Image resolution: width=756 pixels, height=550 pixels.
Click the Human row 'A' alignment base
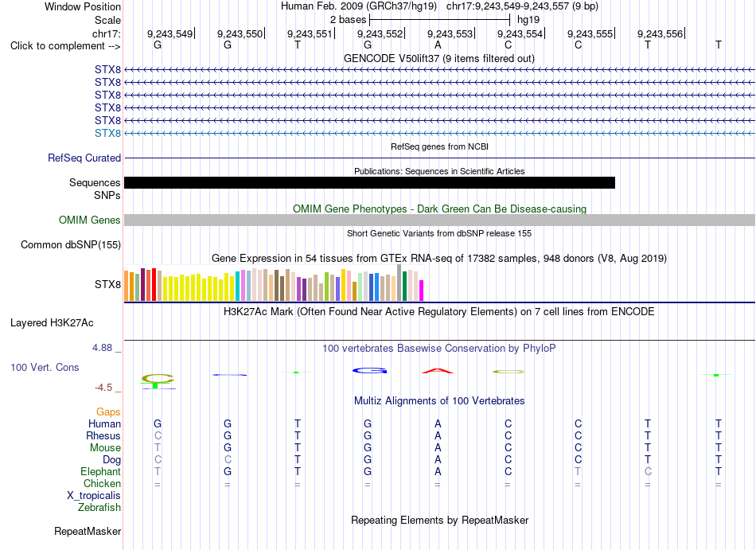pyautogui.click(x=438, y=423)
